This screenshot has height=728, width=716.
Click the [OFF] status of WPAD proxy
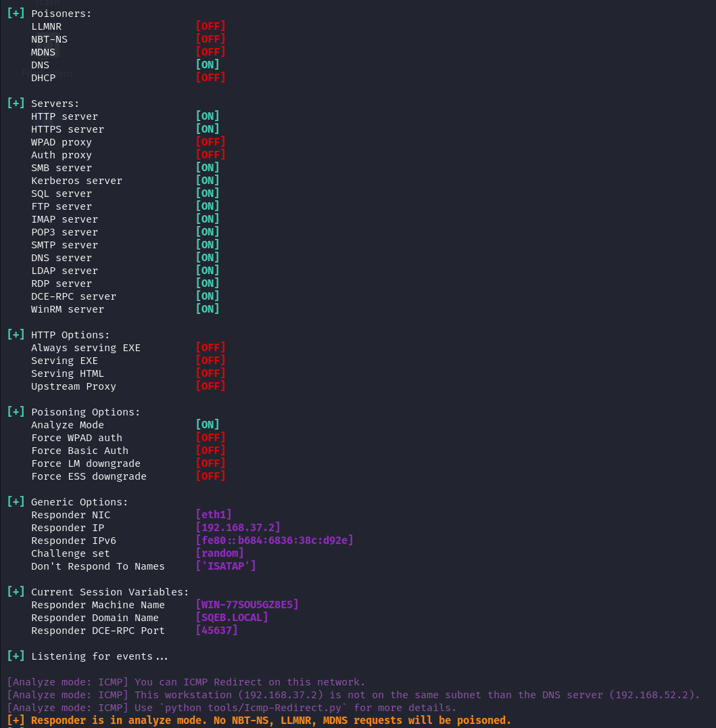(x=210, y=141)
